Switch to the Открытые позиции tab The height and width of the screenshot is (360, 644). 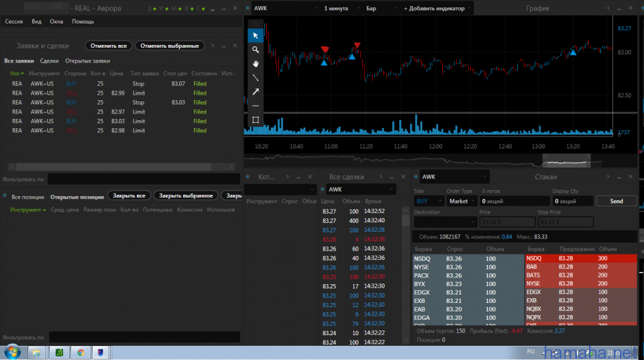[76, 197]
